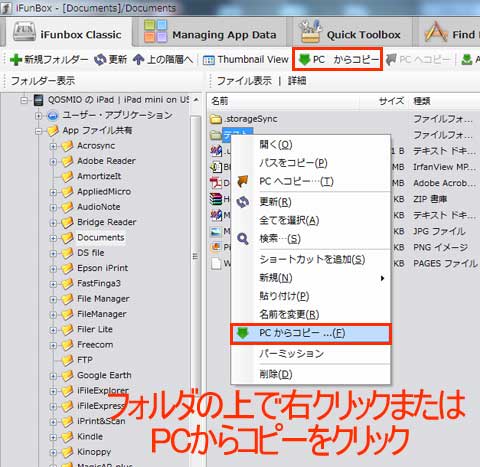
Task: Click the Acrosync folder icon
Action: point(67,146)
